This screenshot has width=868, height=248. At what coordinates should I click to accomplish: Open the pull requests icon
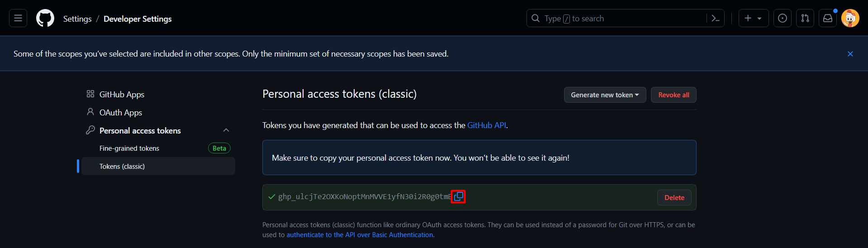pos(805,19)
